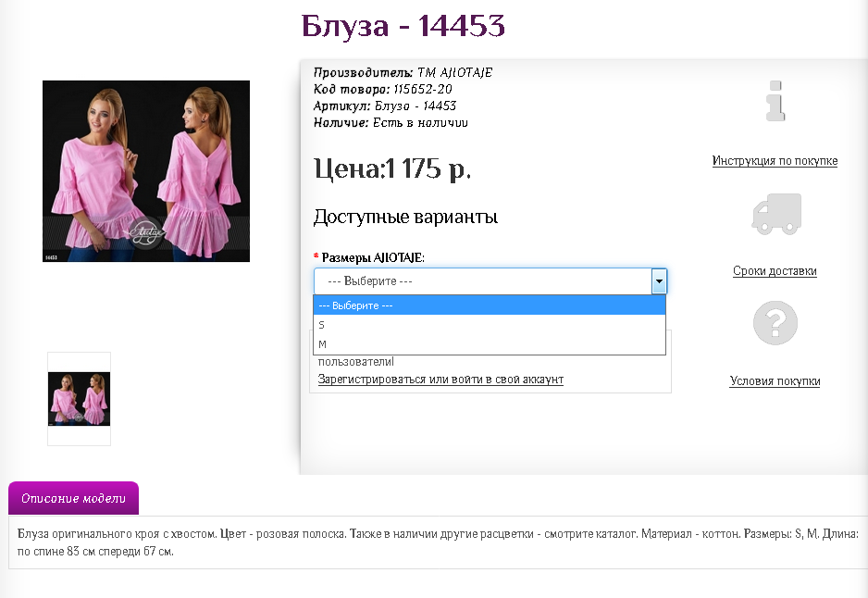868x598 pixels.
Task: Click the size dropdown arrow button
Action: pyautogui.click(x=659, y=281)
